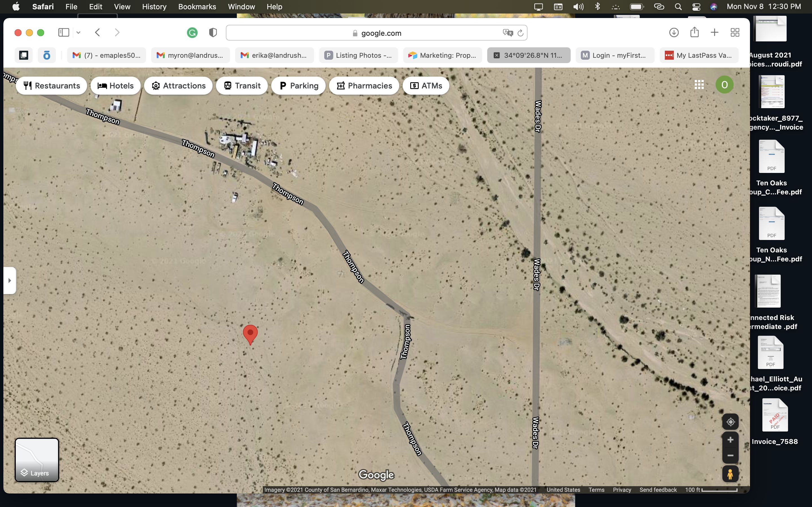The height and width of the screenshot is (507, 812).
Task: Click the Downloads icon in Safari toolbar
Action: point(674,32)
